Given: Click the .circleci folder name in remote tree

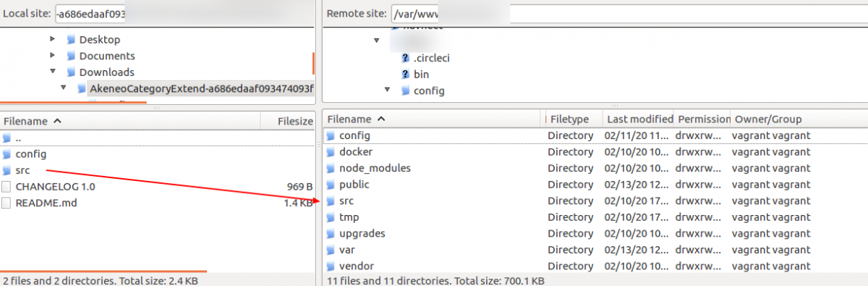Looking at the screenshot, I should pyautogui.click(x=432, y=58).
